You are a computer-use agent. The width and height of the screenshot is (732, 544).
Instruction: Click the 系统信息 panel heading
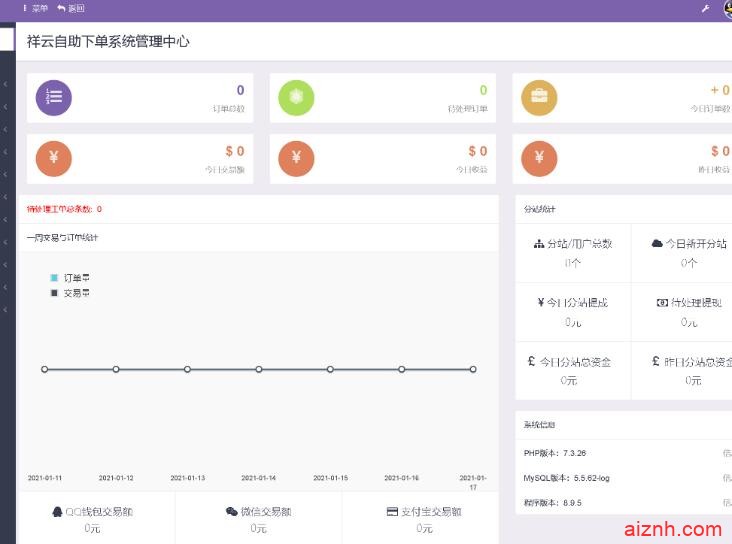click(x=539, y=425)
